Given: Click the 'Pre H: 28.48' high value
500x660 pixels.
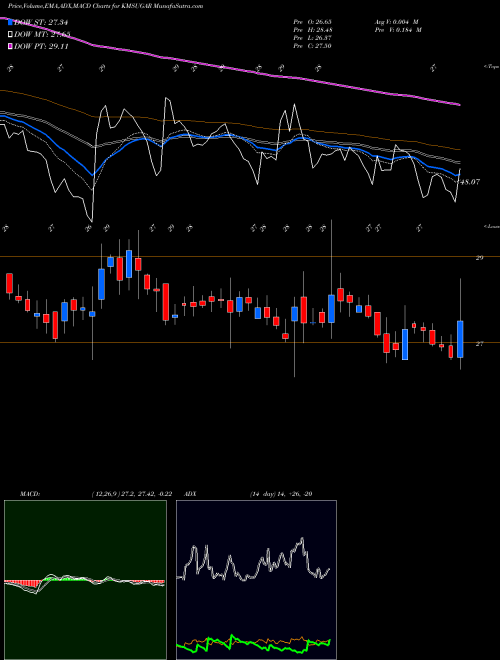Looking at the screenshot, I should click(313, 30).
